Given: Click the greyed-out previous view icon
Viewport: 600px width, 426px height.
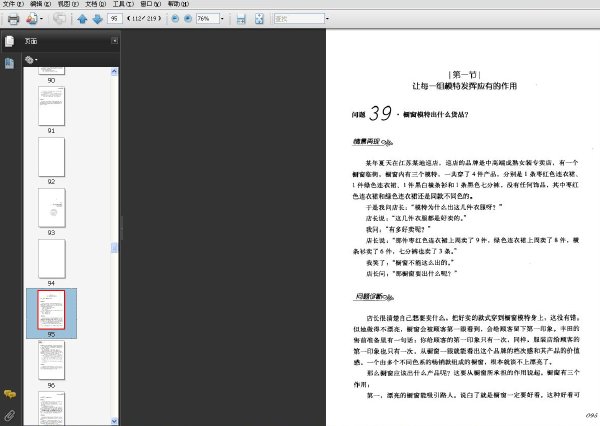Looking at the screenshot, I should pos(59,18).
